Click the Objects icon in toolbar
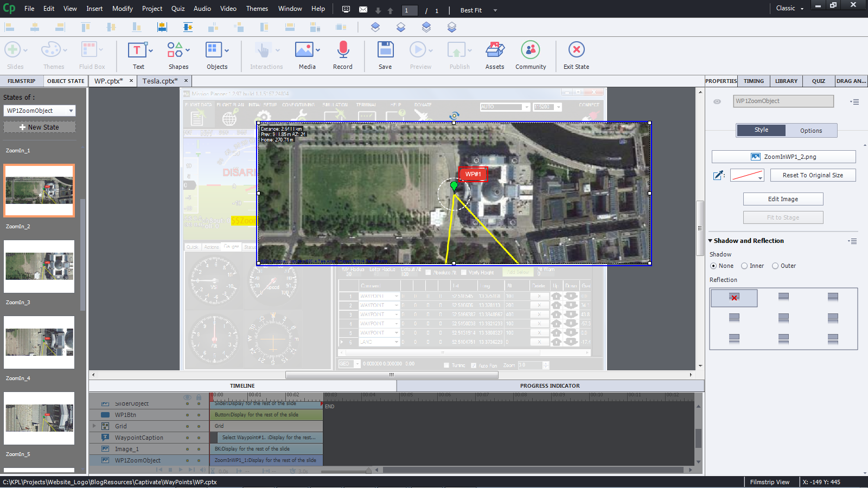868x488 pixels. [x=214, y=50]
